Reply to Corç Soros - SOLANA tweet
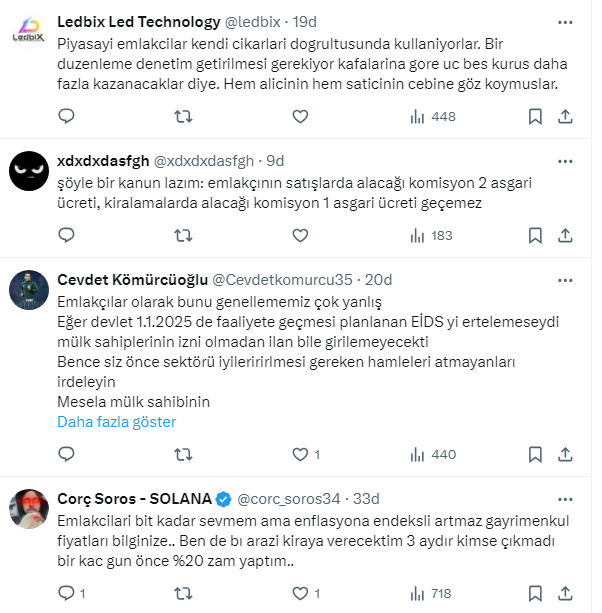The image size is (602, 613). pyautogui.click(x=66, y=594)
